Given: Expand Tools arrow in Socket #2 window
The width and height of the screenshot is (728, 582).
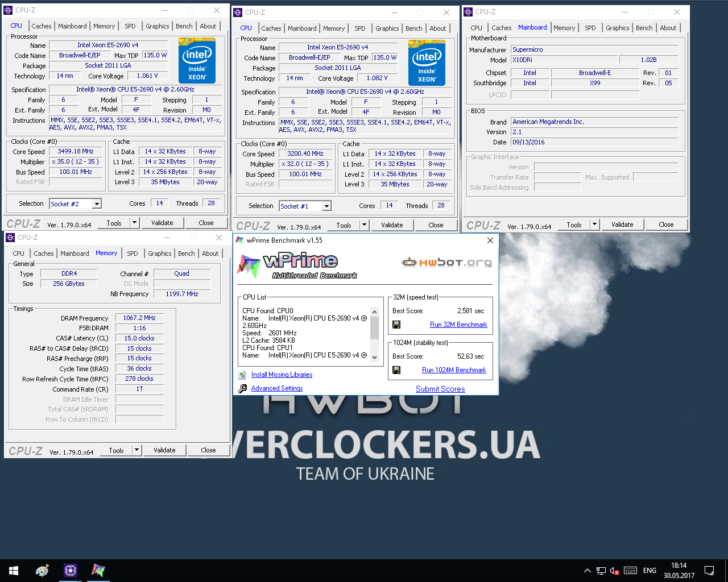Looking at the screenshot, I should (135, 223).
